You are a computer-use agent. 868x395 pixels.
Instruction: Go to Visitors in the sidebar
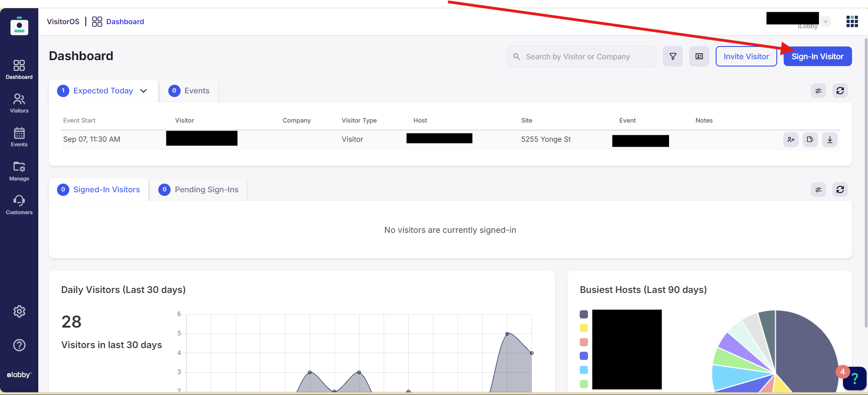[x=19, y=103]
